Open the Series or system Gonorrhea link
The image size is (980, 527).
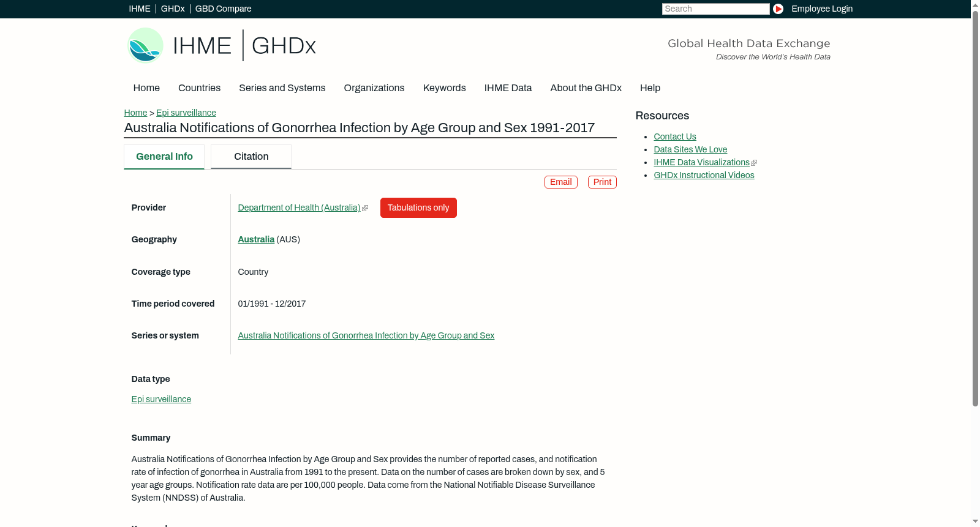pos(366,335)
